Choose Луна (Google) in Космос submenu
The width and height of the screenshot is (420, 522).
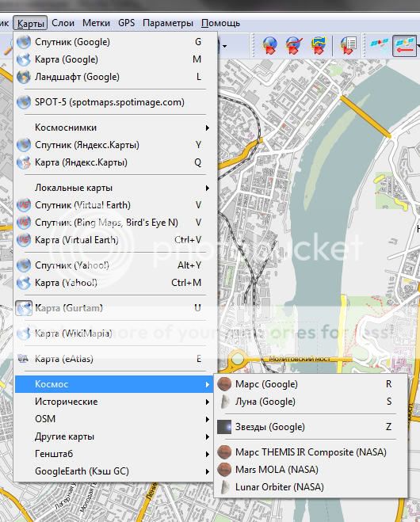(x=311, y=402)
